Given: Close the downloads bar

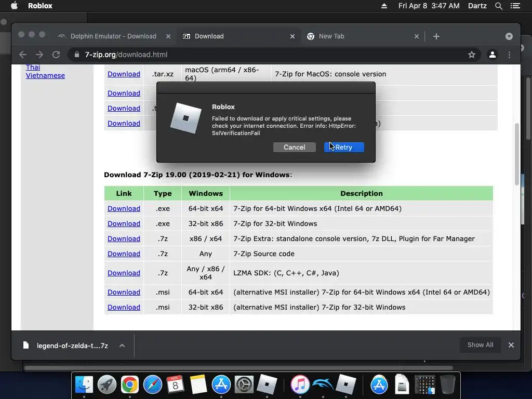Looking at the screenshot, I should pos(511,345).
